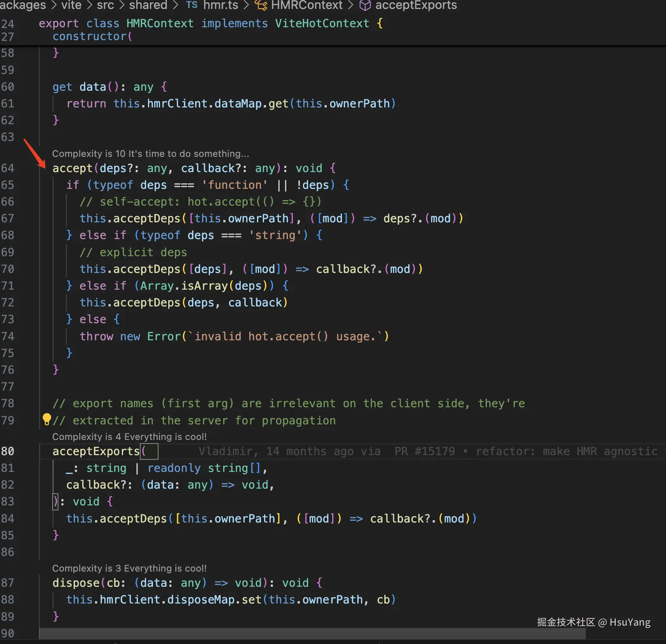This screenshot has height=644, width=666.
Task: Click line number 74 in the gutter
Action: coord(8,336)
